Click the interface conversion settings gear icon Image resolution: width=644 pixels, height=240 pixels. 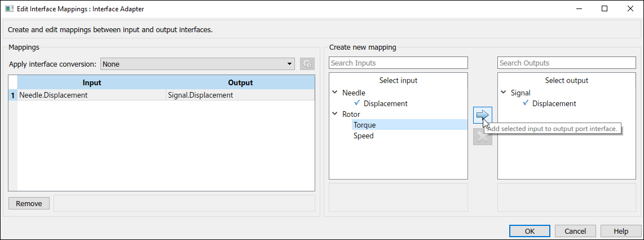(x=307, y=64)
